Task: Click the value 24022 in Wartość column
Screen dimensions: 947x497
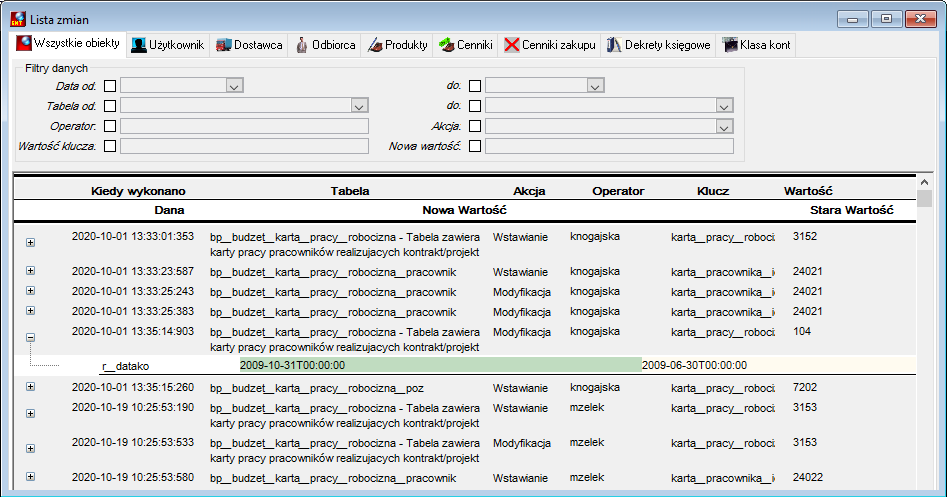Action: click(807, 477)
